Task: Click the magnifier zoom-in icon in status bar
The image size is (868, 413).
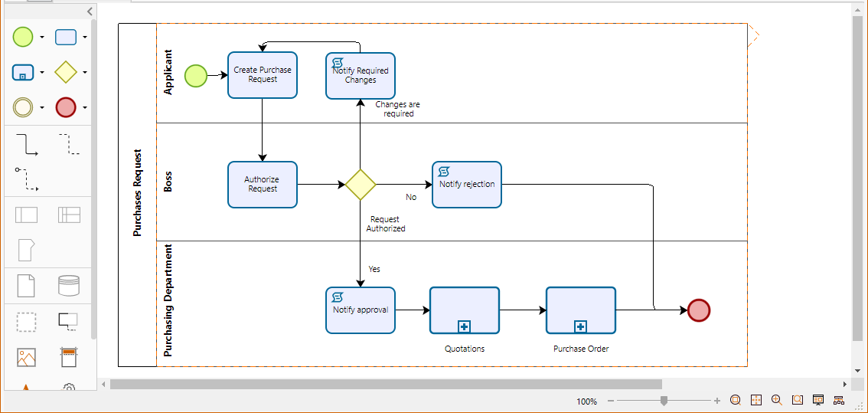Action: click(777, 400)
